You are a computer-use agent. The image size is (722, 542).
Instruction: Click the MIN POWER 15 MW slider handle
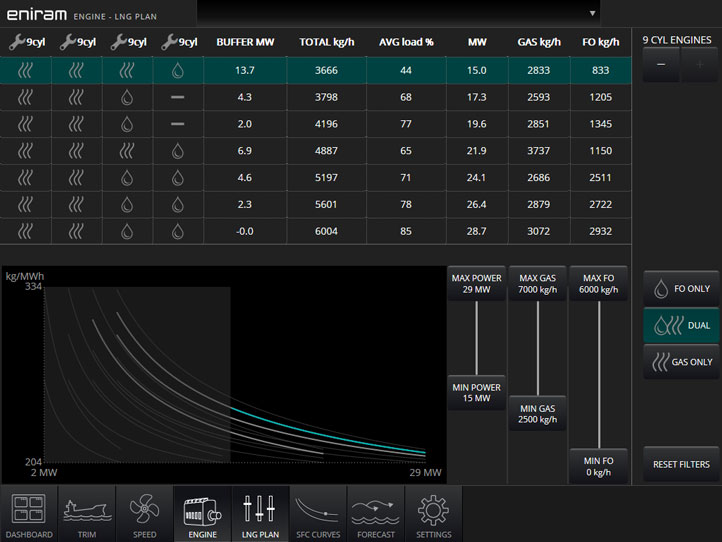[476, 393]
